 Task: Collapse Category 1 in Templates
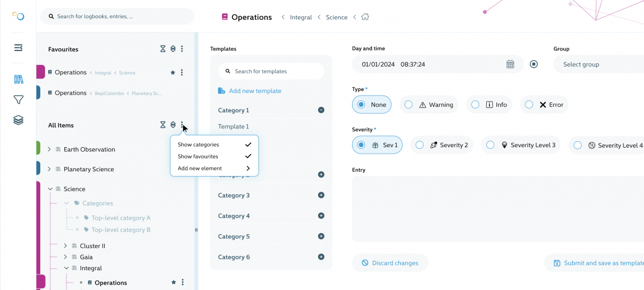click(321, 110)
